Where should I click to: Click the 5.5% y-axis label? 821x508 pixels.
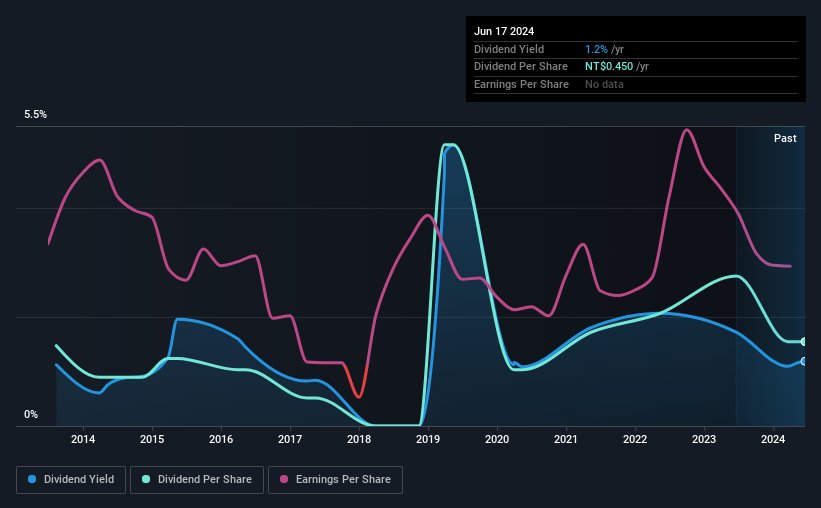[x=35, y=114]
